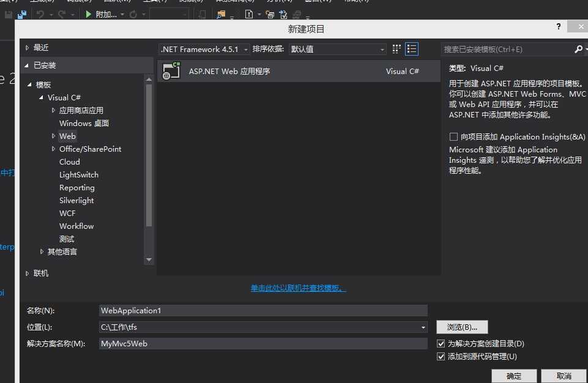Open the .NET Framework 4.5.1 dropdown
This screenshot has height=383, width=588.
click(204, 49)
